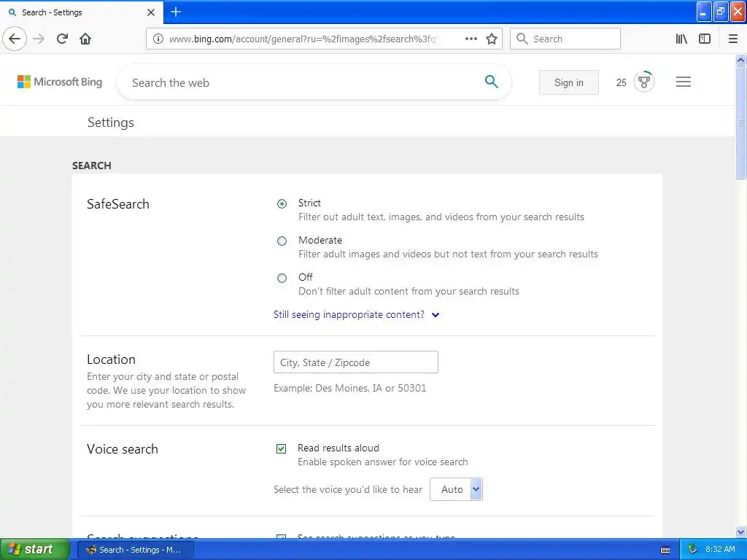Turn SafeSearch Off radio button
The width and height of the screenshot is (747, 560).
pos(282,278)
